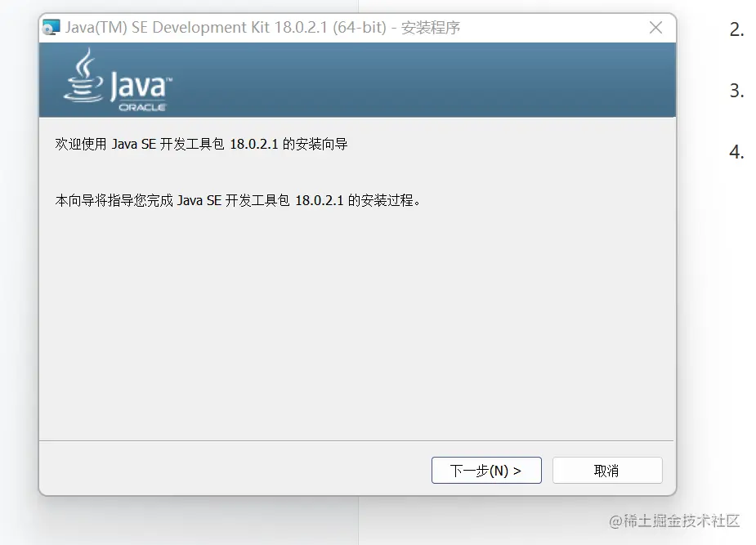The height and width of the screenshot is (545, 756).
Task: Click the window title Java(TM) SE Development Kit
Action: tap(167, 28)
